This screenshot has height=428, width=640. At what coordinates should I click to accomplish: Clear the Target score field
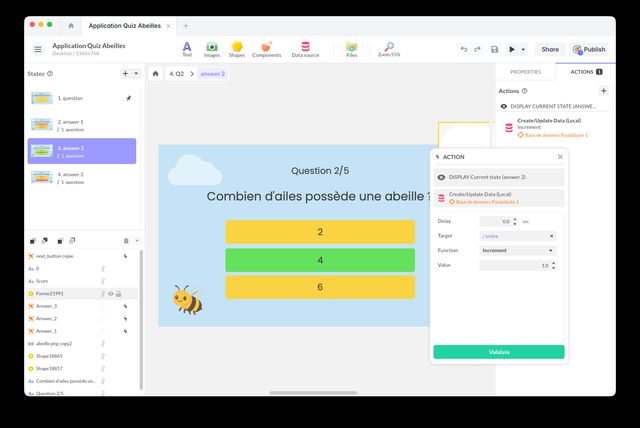point(551,236)
